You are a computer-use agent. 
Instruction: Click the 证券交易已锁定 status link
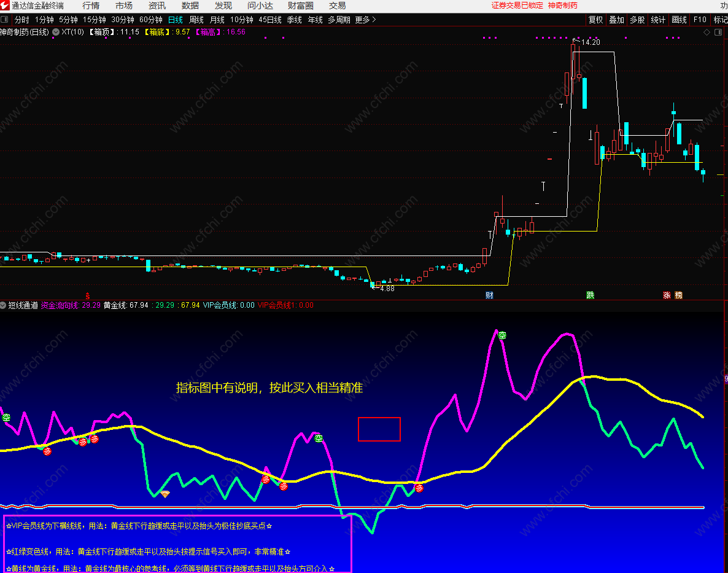(x=517, y=6)
